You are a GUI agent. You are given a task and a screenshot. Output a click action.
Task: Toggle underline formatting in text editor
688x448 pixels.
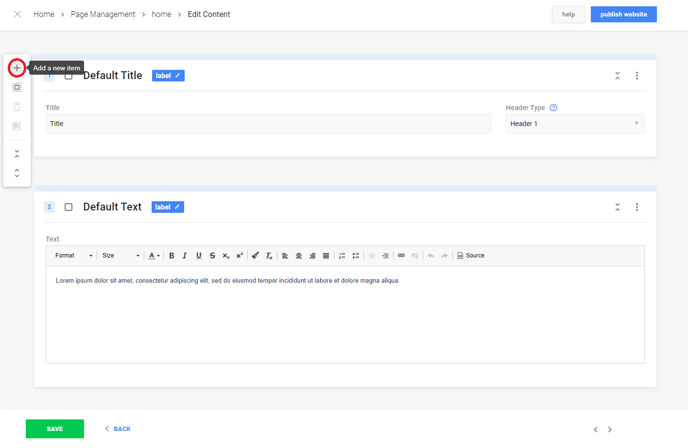click(199, 255)
